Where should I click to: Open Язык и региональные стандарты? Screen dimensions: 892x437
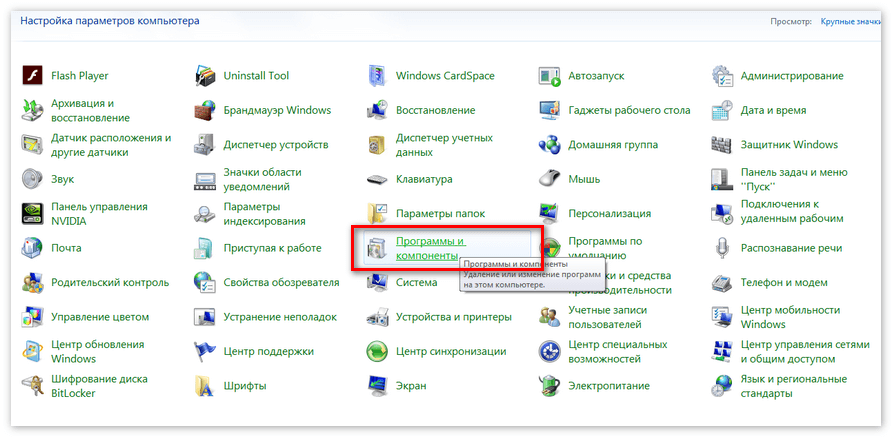[x=793, y=385]
